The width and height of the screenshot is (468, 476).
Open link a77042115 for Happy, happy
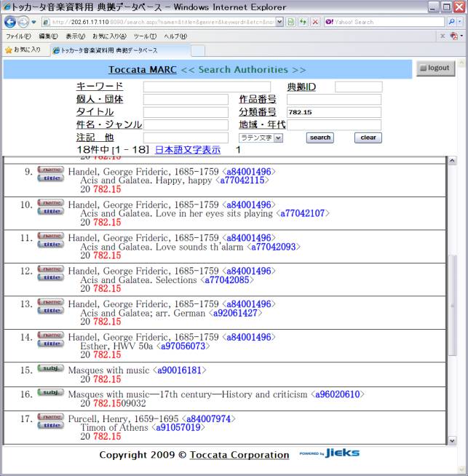pos(242,181)
